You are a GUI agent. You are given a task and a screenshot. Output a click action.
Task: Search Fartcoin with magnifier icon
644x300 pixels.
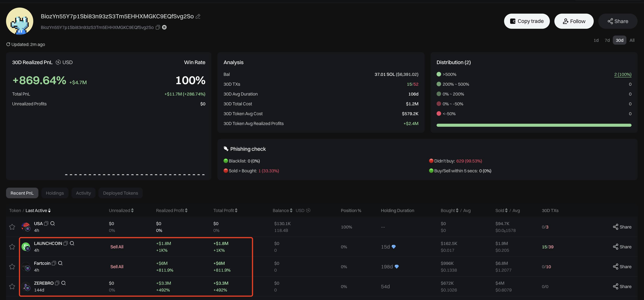(60, 263)
